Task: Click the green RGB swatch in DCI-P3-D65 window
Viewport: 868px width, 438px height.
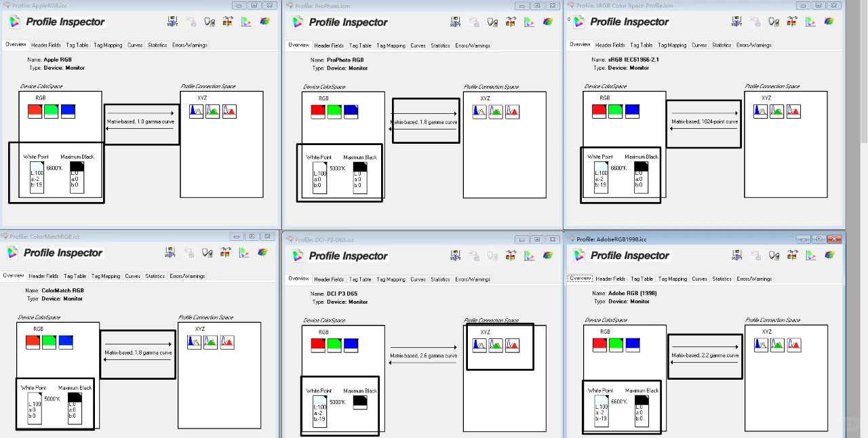Action: [x=334, y=346]
